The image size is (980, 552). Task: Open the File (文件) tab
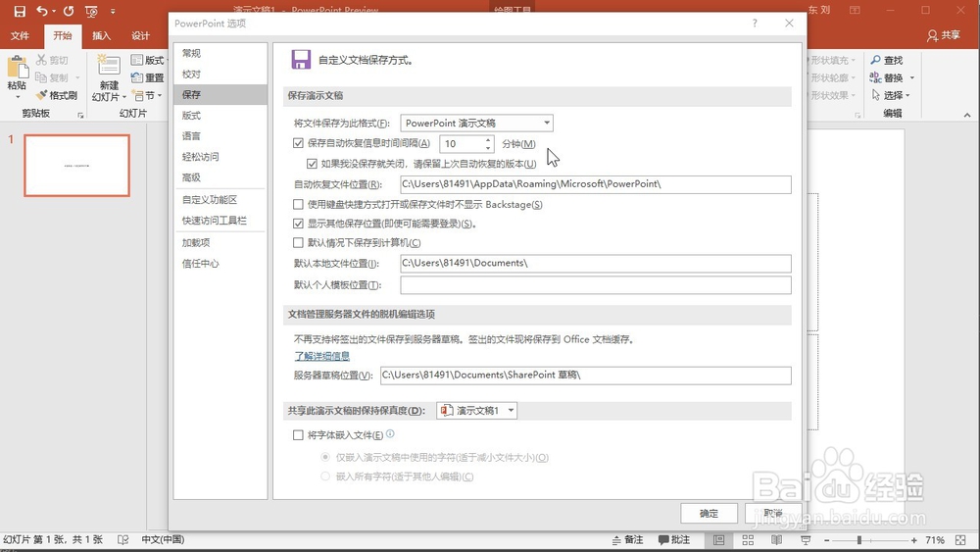(20, 35)
